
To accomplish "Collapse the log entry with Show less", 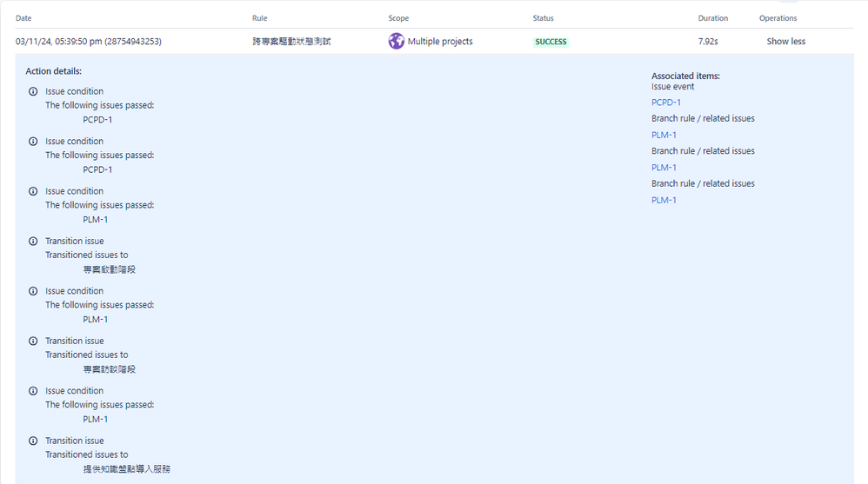I will point(785,42).
